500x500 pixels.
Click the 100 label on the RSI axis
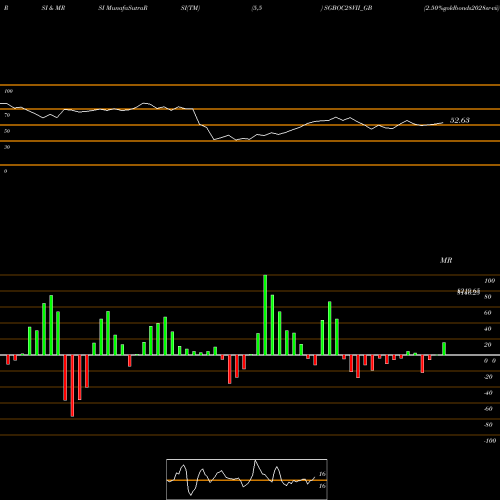click(x=8, y=91)
